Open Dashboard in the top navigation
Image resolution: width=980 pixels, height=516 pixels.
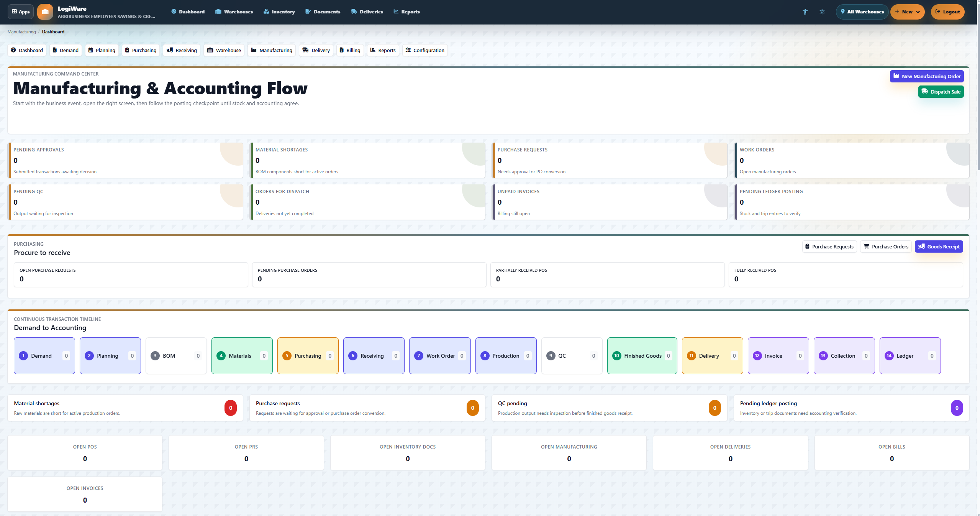(x=188, y=12)
